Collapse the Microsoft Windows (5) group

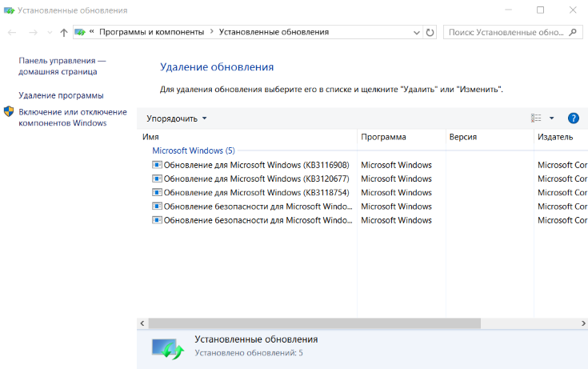(x=194, y=150)
